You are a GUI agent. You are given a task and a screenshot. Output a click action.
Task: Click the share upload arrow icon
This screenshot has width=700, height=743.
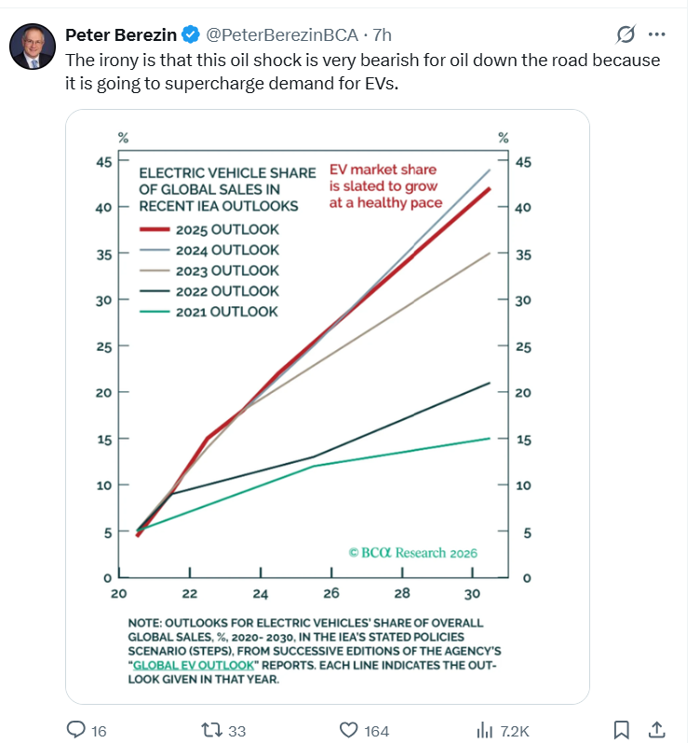[655, 729]
